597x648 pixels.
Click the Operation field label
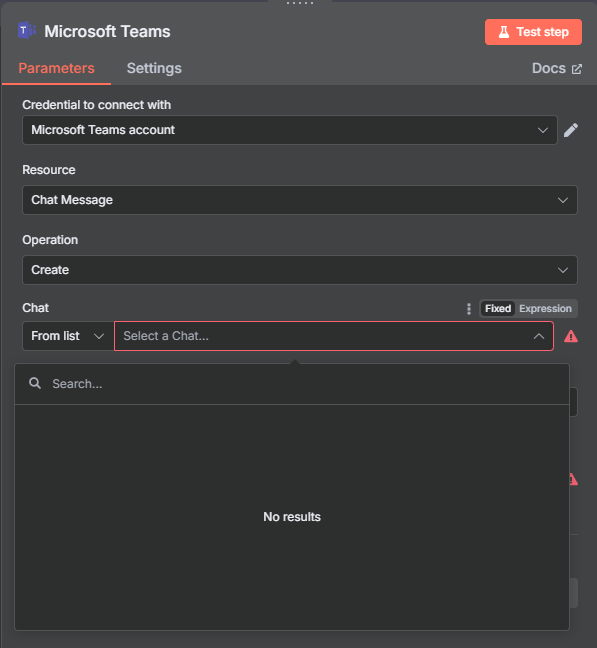[50, 240]
